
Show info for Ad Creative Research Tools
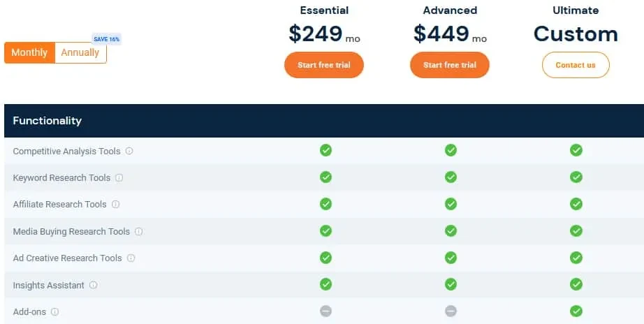(x=131, y=258)
